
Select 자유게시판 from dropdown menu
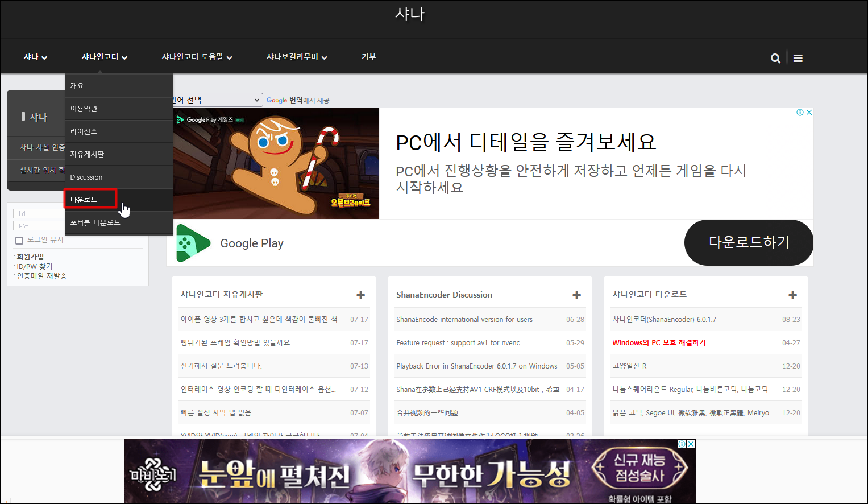119,154
